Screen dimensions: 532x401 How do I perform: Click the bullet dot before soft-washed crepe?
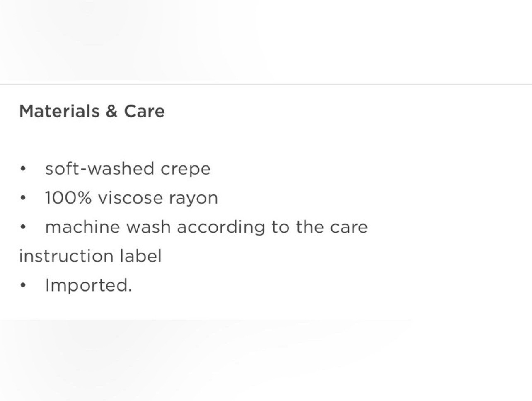pos(23,169)
